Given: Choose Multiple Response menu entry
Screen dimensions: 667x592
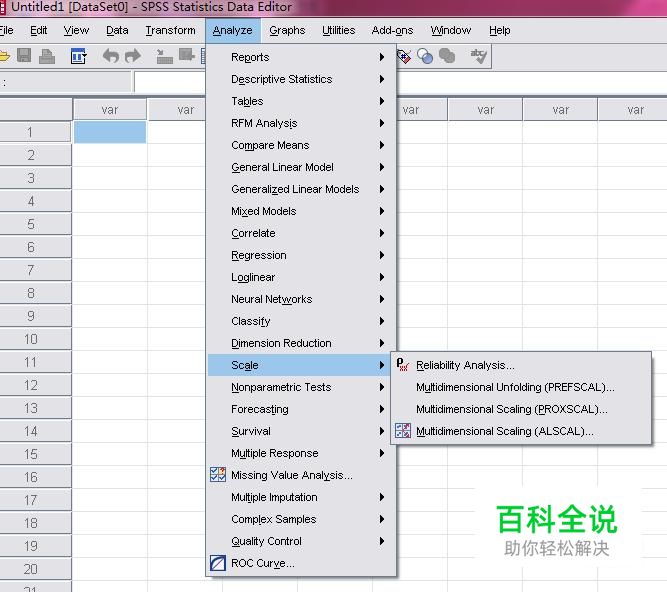Looking at the screenshot, I should (300, 453).
